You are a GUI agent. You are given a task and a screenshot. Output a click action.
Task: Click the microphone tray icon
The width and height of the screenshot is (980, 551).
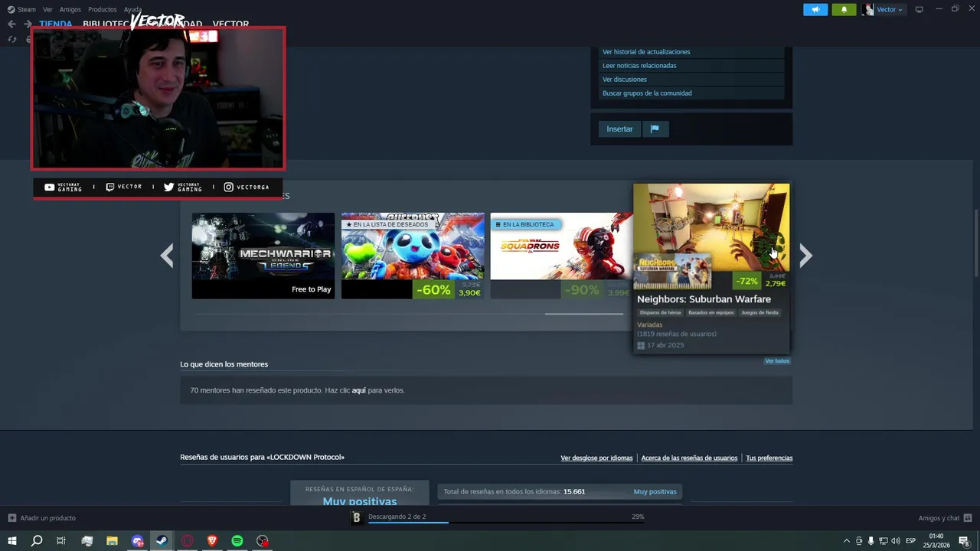(x=871, y=541)
